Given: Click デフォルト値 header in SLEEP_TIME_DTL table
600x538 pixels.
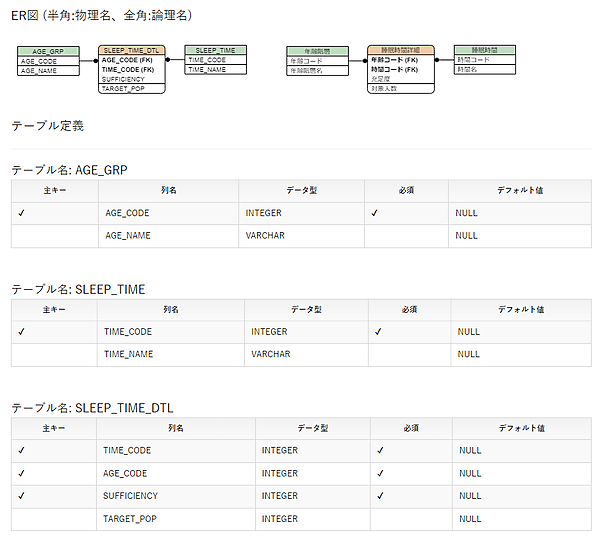Looking at the screenshot, I should (521, 427).
